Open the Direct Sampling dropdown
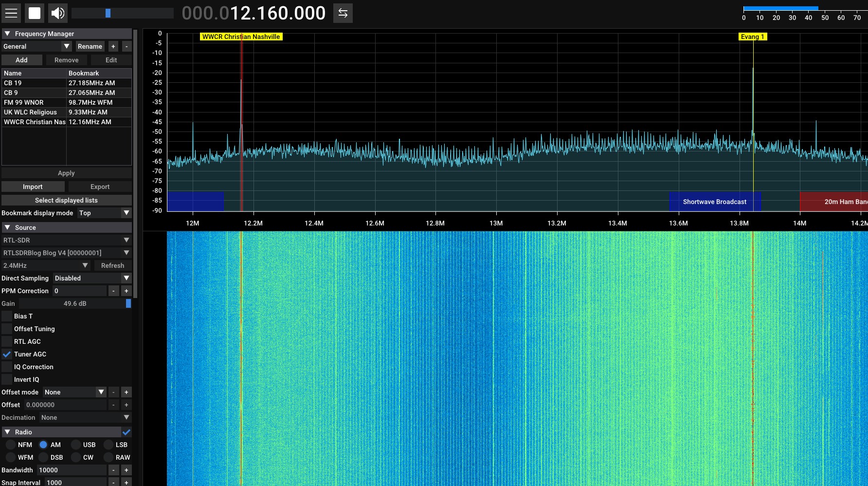868x486 pixels. pyautogui.click(x=92, y=278)
